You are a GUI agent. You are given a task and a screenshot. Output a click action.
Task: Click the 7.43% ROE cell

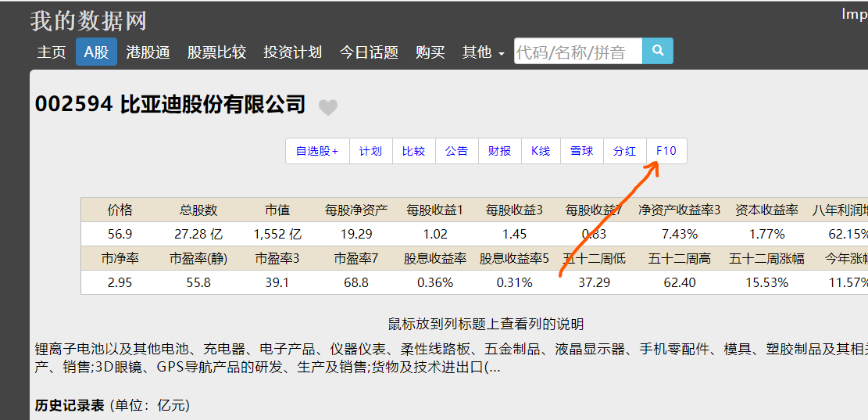click(x=679, y=235)
